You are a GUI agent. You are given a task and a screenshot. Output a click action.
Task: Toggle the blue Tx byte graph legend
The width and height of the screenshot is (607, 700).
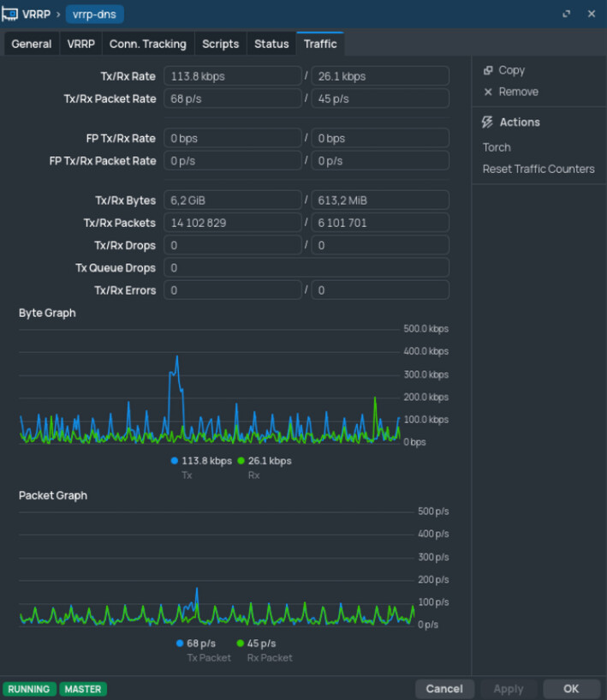click(175, 461)
